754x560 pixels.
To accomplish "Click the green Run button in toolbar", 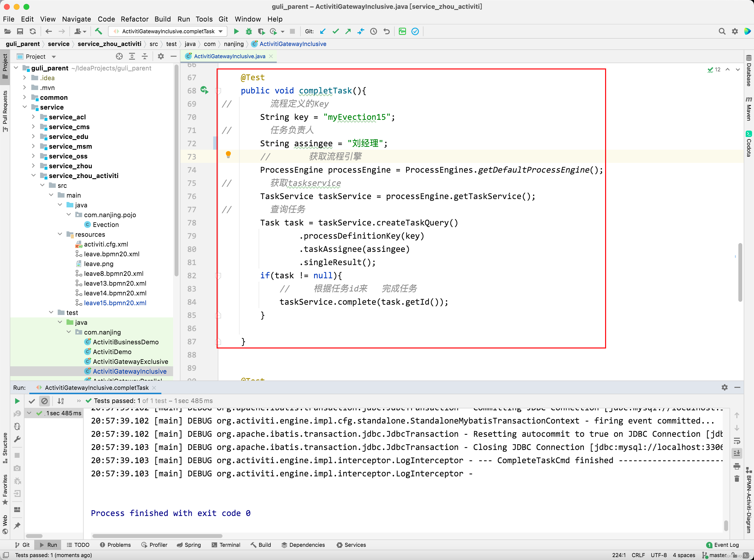I will [x=236, y=32].
